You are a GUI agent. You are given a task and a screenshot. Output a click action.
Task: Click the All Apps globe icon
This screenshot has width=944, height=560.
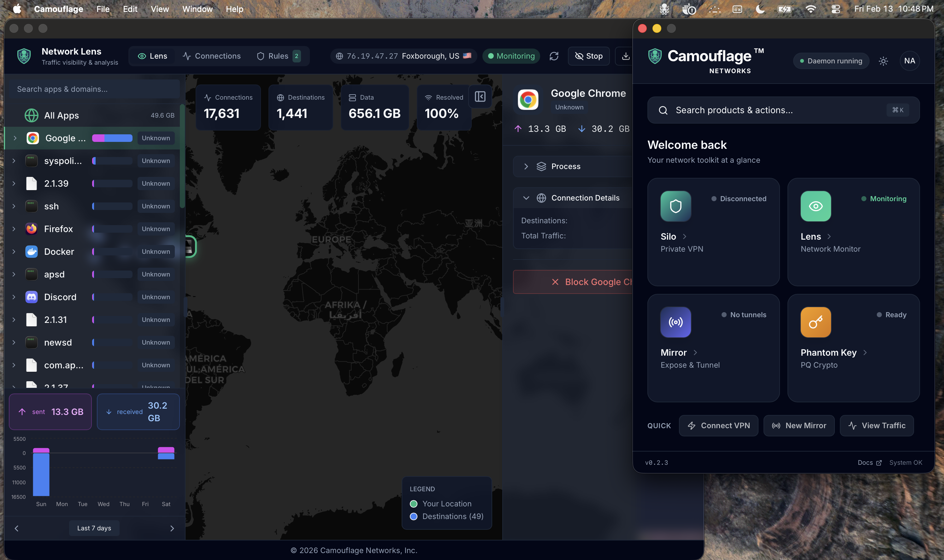click(x=31, y=115)
